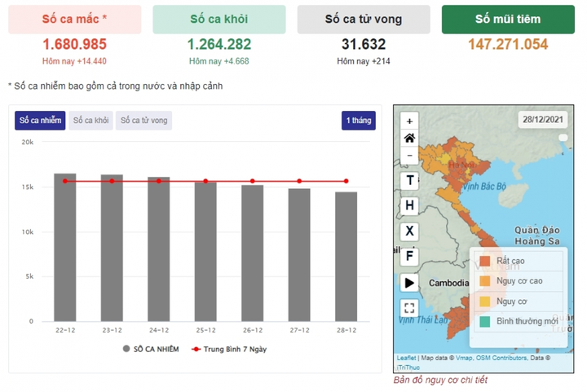Click the T map layer button
This screenshot has width=587, height=392.
click(409, 180)
